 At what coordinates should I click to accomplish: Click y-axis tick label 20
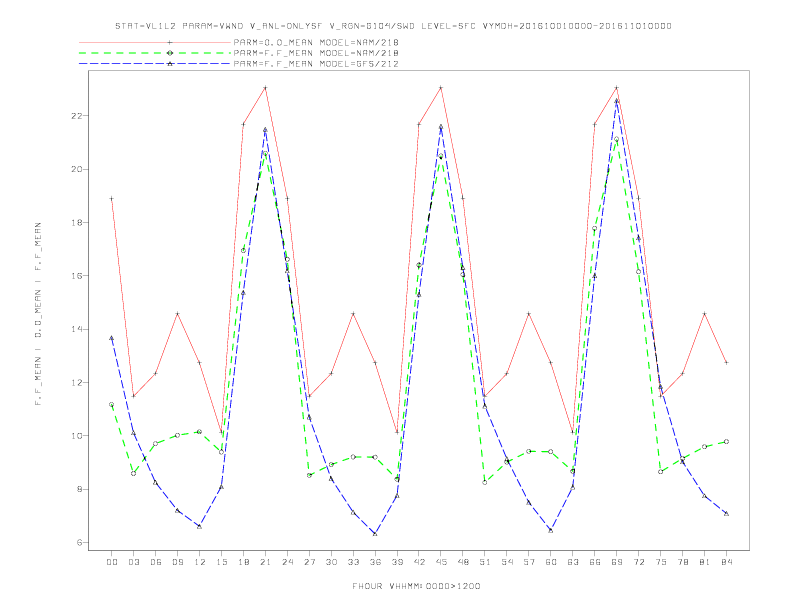77,169
